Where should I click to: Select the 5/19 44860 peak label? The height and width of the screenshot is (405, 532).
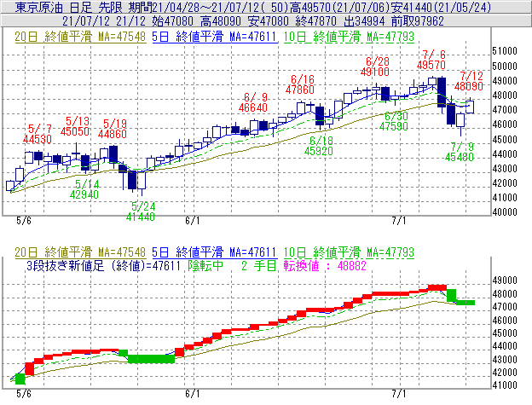point(113,129)
